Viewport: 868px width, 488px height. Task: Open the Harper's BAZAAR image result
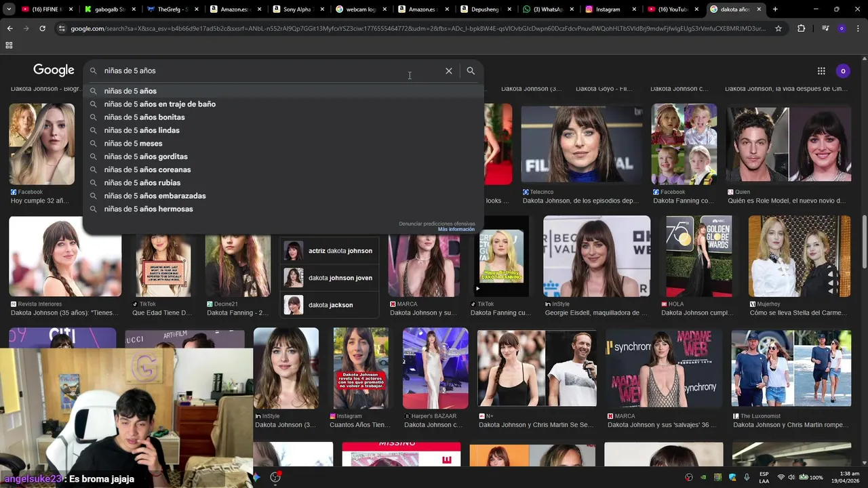point(435,368)
